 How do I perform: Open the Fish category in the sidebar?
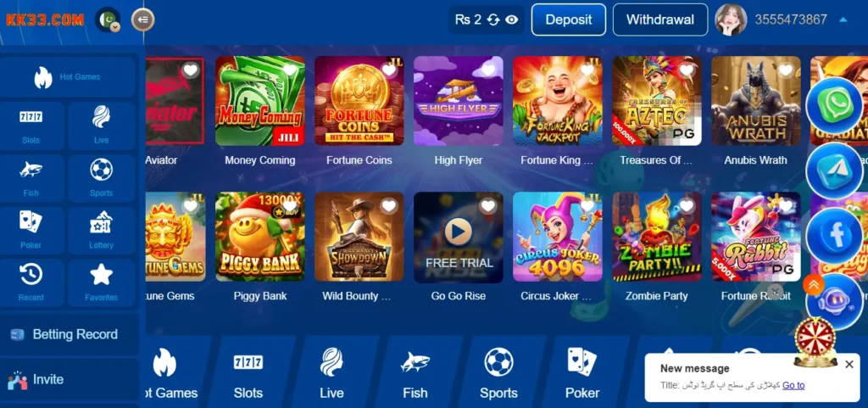pos(31,178)
